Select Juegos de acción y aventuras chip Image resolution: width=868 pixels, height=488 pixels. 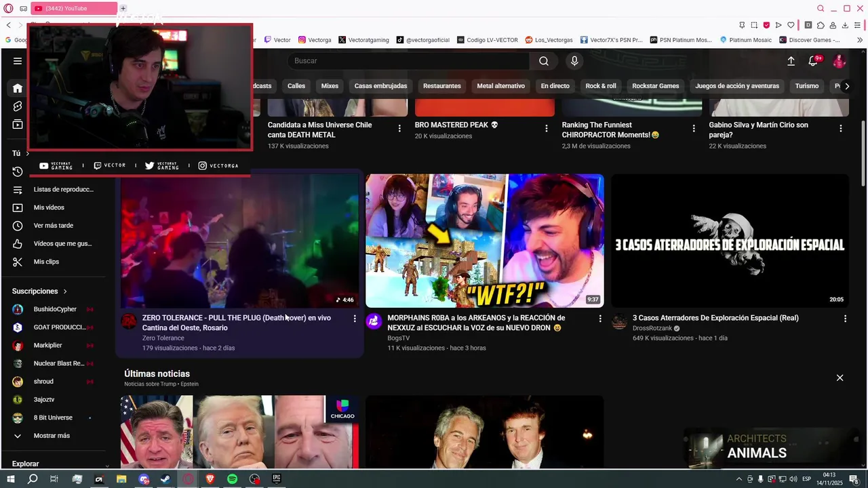point(737,86)
